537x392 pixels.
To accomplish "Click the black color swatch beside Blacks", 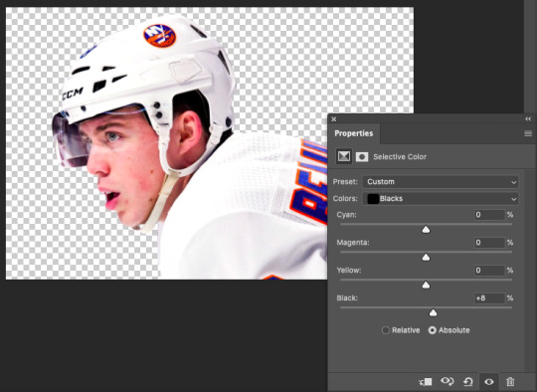I will coord(373,199).
